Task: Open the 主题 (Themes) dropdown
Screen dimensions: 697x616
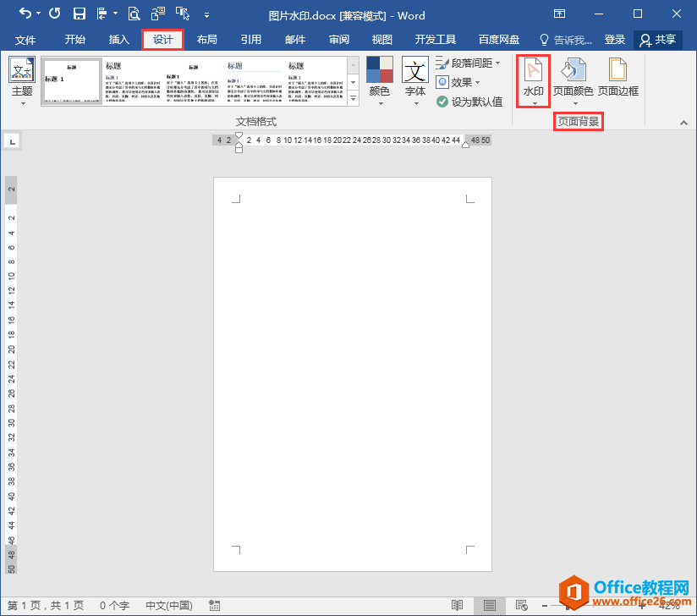Action: coord(22,81)
